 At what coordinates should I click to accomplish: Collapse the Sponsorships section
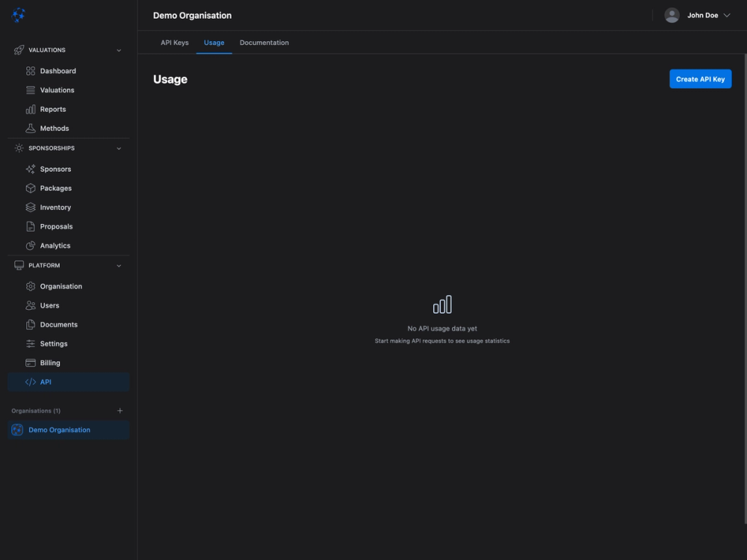click(118, 148)
